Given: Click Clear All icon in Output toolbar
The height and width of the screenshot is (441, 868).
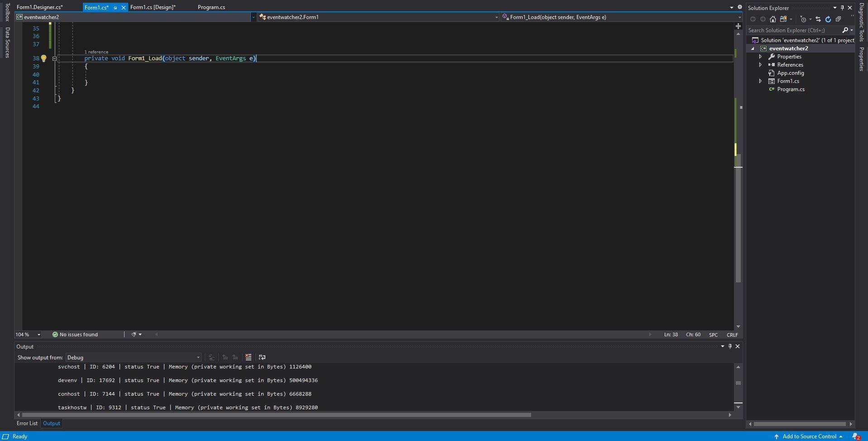Looking at the screenshot, I should point(248,357).
